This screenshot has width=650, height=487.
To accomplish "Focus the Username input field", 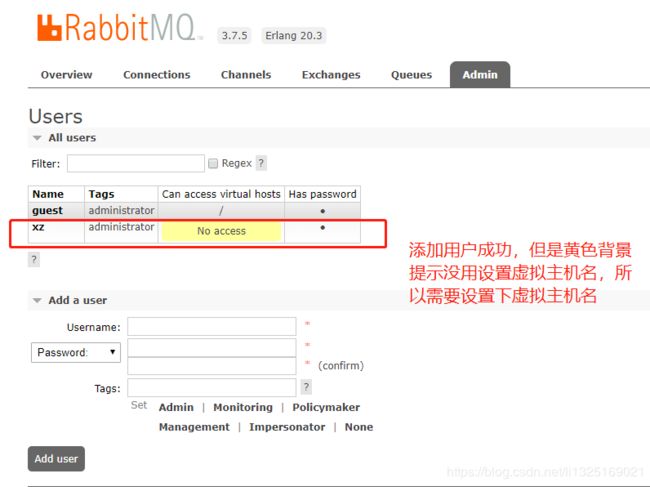I will 212,326.
